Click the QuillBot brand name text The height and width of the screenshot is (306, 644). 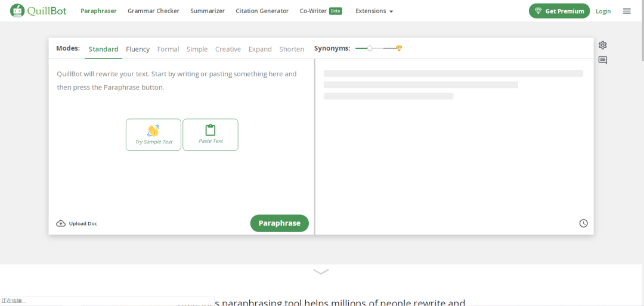47,11
